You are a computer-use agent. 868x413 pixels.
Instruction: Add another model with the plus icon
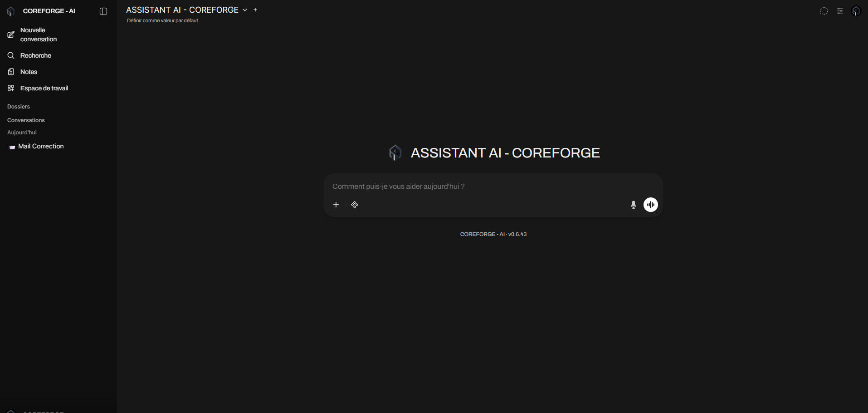click(x=255, y=10)
